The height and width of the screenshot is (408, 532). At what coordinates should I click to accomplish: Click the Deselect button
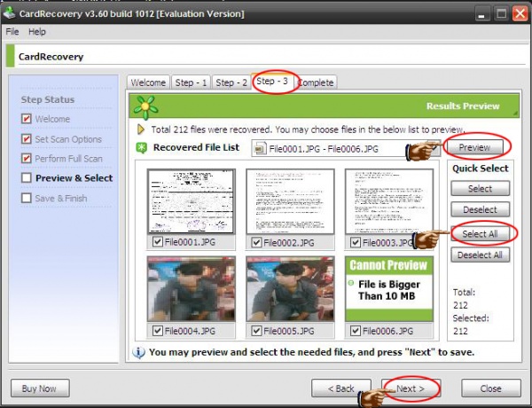480,209
